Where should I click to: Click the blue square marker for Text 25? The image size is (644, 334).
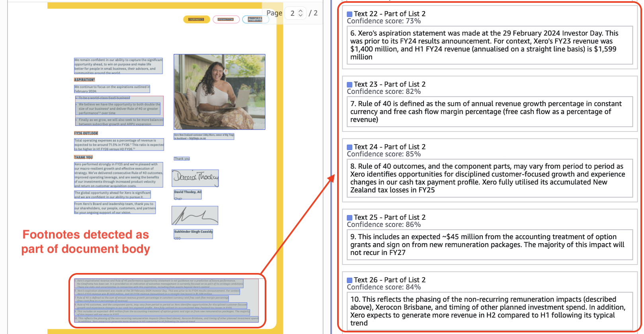(x=349, y=218)
